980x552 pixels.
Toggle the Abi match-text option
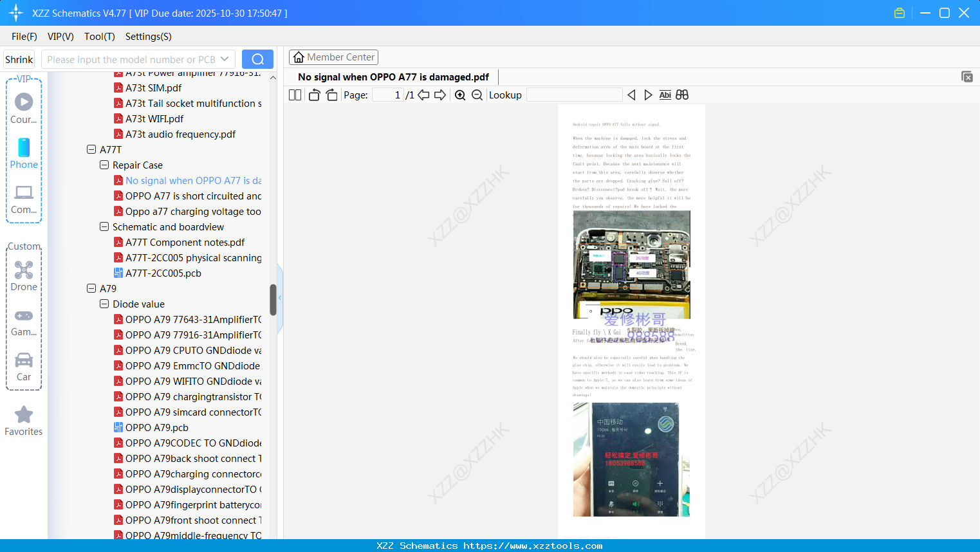665,95
